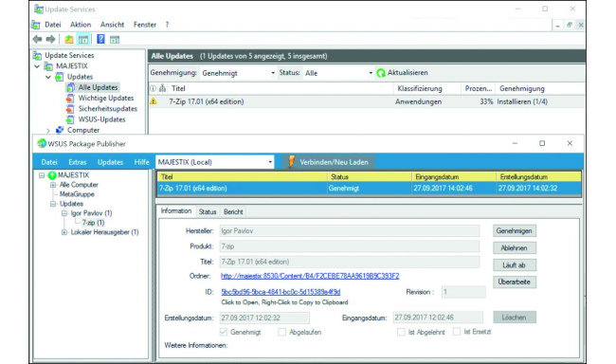Click the green MAJESTIX icon in Package Publisher

52,175
